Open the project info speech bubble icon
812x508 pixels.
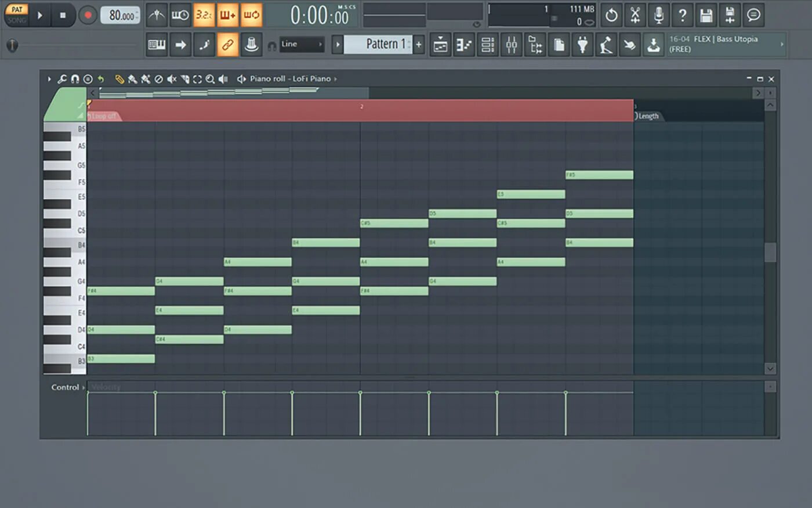753,15
